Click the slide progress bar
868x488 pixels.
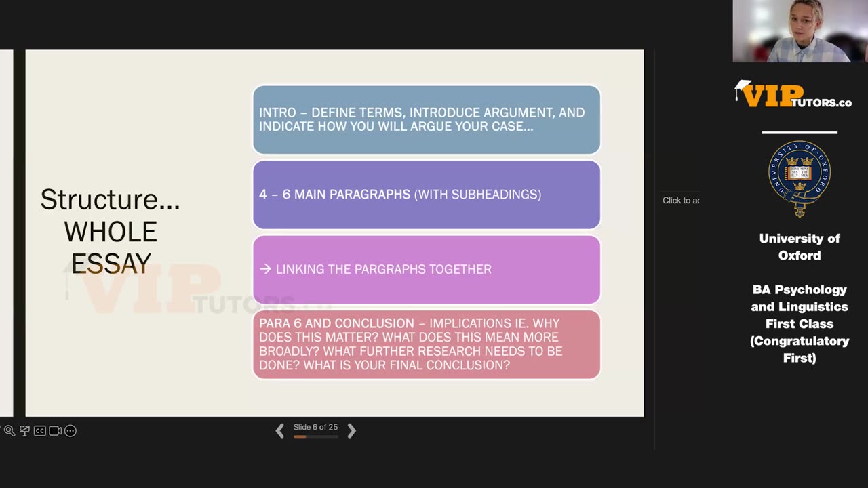pyautogui.click(x=315, y=437)
